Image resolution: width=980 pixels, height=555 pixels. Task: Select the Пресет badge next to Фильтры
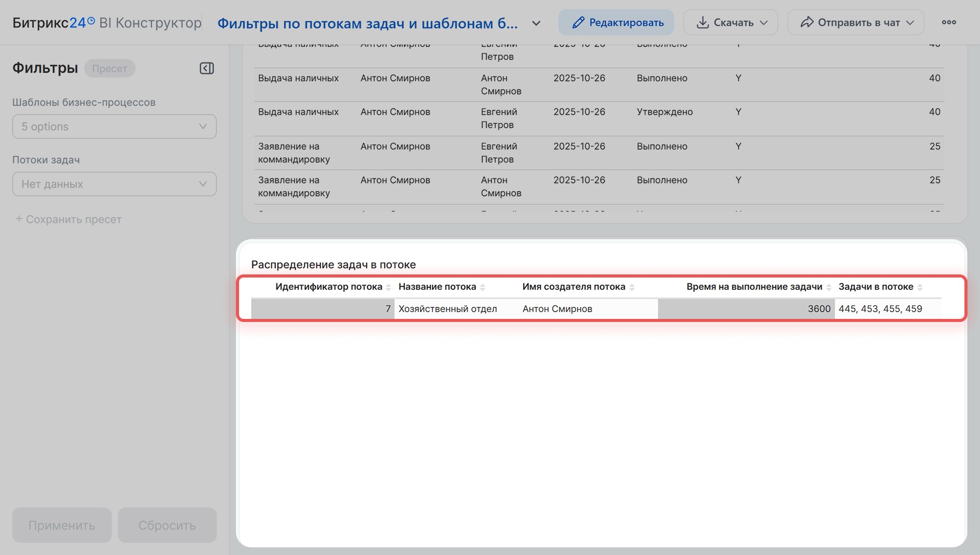(x=109, y=68)
